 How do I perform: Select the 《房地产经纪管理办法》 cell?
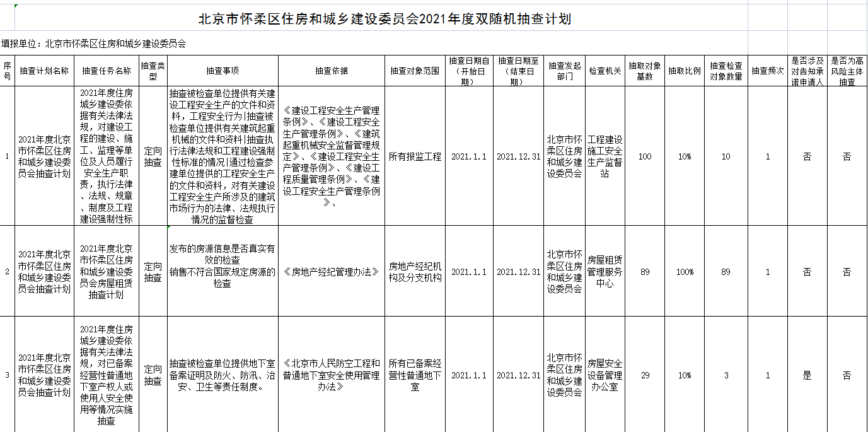331,272
